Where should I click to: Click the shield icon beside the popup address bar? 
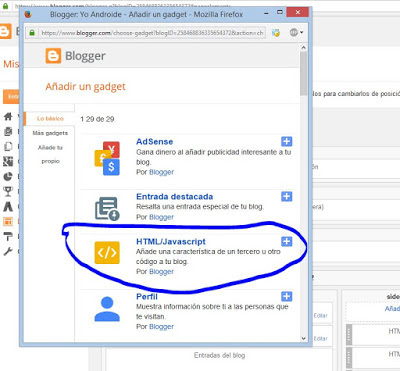[276, 33]
